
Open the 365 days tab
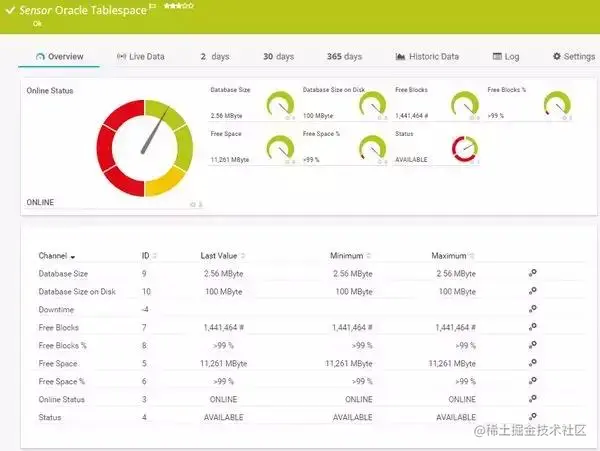344,57
